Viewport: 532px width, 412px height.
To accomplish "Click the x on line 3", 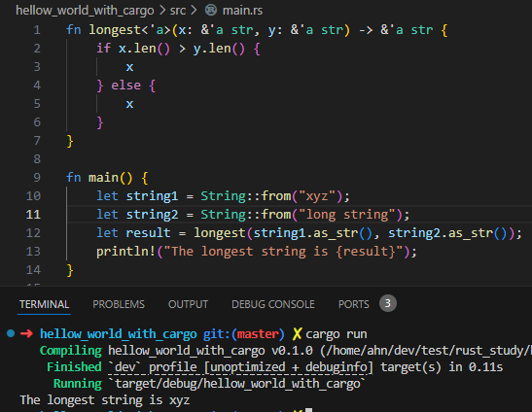I will [x=129, y=67].
